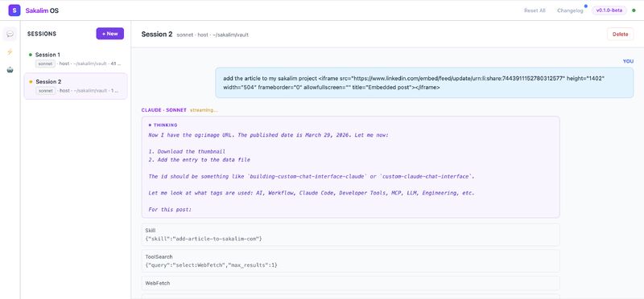Viewport: 644px width, 299px height.
Task: Click the Sakalim OS purple logo icon
Action: coord(14,10)
